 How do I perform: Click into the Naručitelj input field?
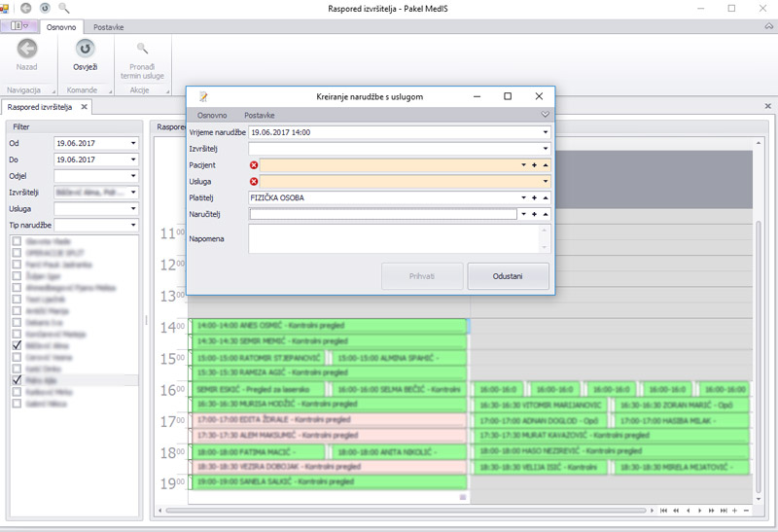(383, 214)
